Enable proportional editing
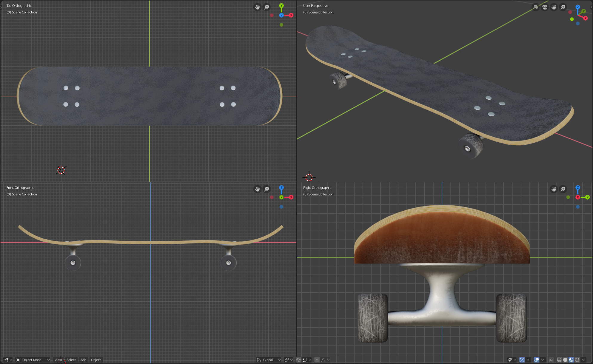 click(317, 360)
